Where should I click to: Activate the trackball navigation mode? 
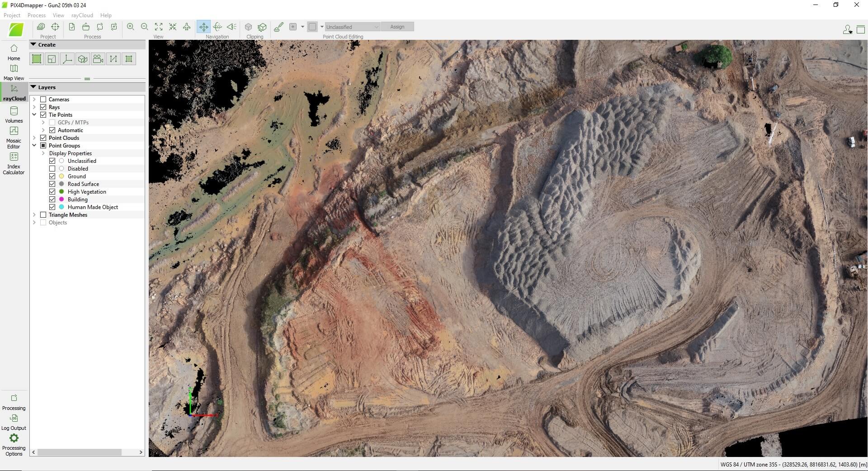click(x=218, y=27)
